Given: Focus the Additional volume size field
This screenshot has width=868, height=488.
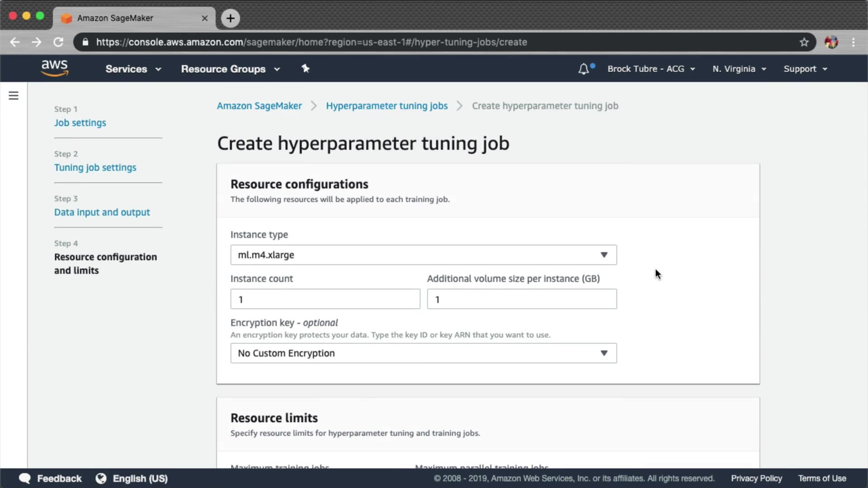Looking at the screenshot, I should 521,299.
